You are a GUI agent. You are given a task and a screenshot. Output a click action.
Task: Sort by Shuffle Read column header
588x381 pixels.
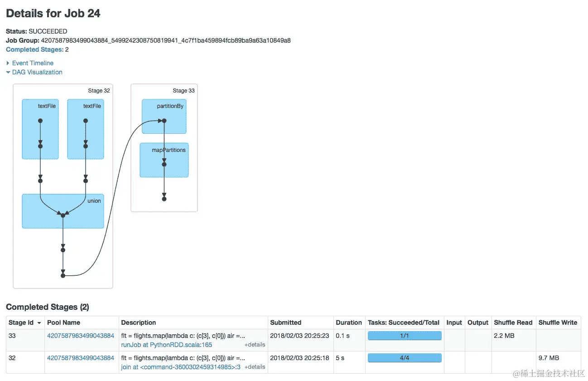pyautogui.click(x=513, y=322)
